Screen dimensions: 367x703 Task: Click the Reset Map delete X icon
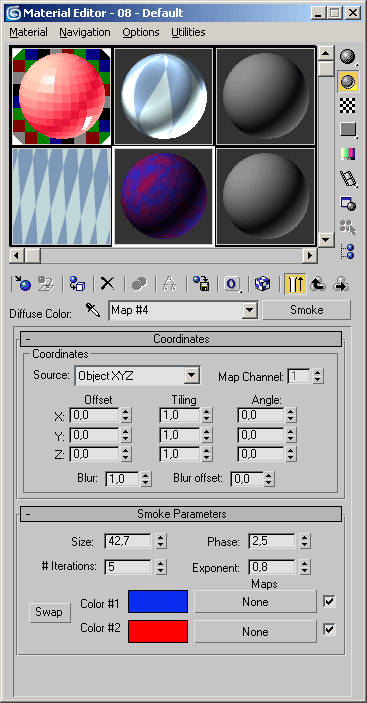[x=107, y=284]
